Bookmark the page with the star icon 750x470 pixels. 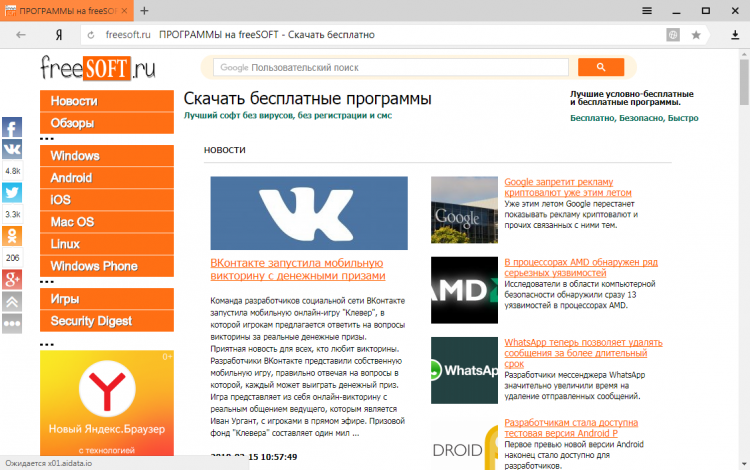[x=696, y=35]
